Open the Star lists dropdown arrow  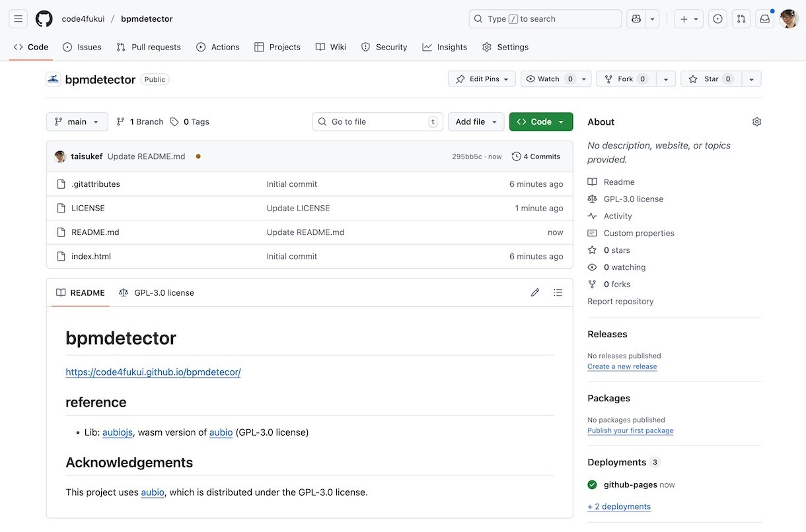pos(751,79)
